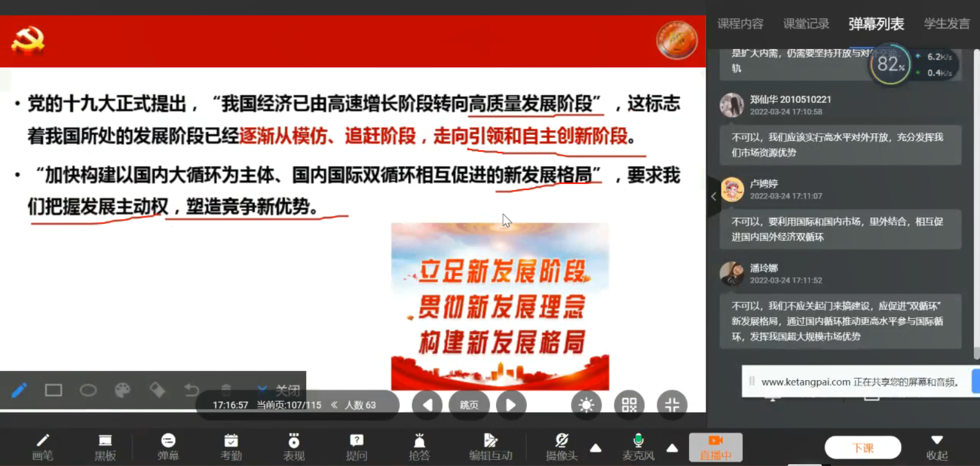Expand microphone options arrow next to 麦克风
The image size is (980, 466).
pyautogui.click(x=672, y=448)
